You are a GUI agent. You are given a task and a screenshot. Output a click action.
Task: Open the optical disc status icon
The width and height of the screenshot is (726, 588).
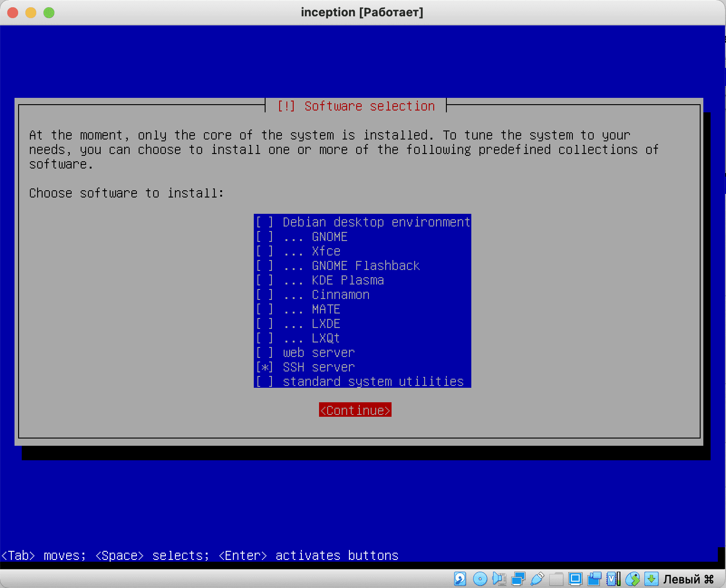click(x=480, y=578)
